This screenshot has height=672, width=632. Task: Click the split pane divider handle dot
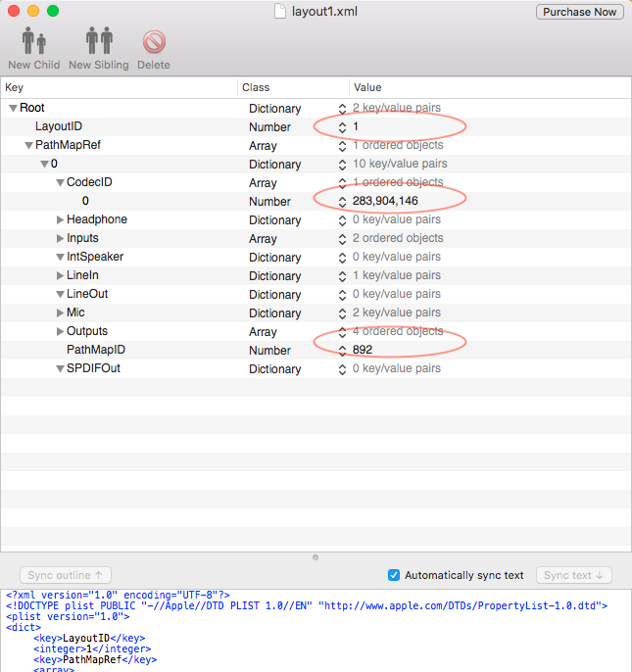(x=316, y=557)
